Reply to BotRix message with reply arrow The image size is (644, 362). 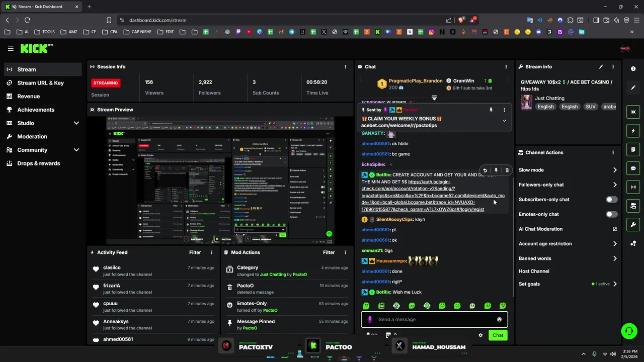tap(485, 170)
